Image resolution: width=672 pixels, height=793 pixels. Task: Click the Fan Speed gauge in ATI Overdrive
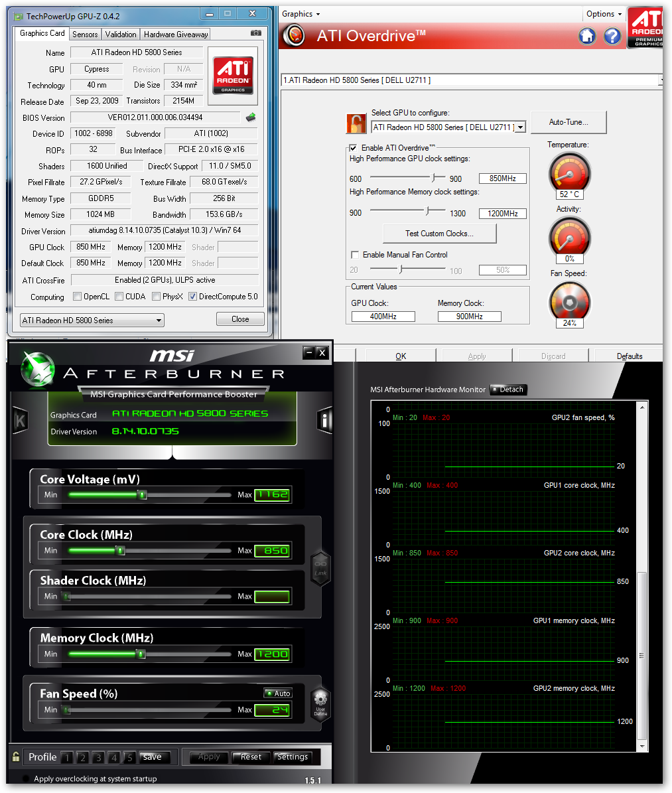pos(569,301)
